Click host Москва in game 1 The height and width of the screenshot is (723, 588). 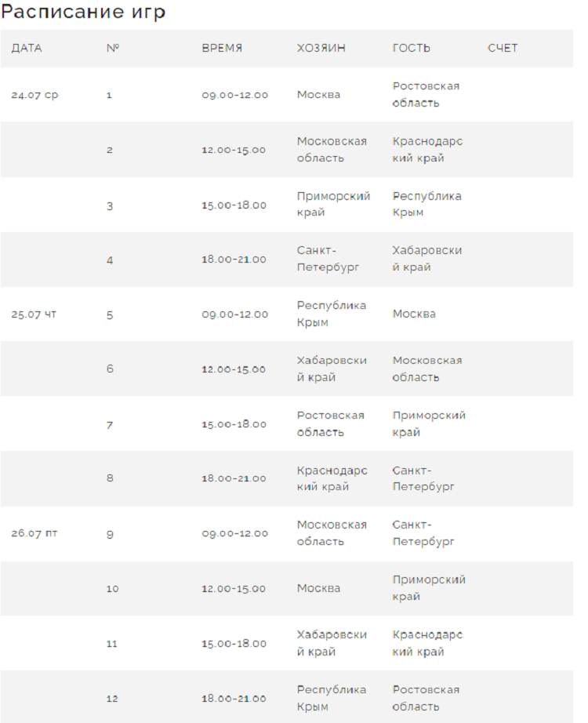click(318, 95)
